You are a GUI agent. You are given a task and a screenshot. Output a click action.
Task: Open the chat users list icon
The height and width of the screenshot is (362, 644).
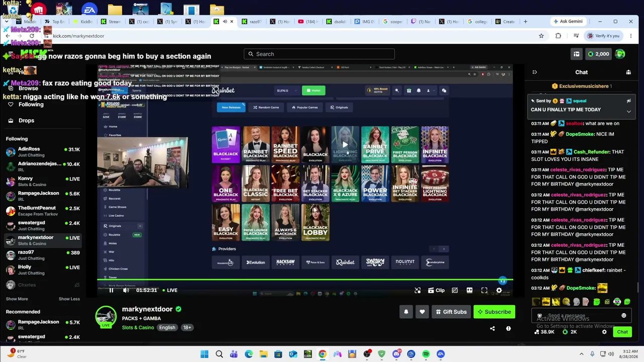[628, 72]
